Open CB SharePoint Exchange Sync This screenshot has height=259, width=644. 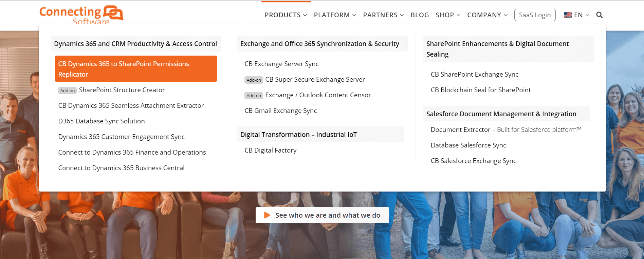pyautogui.click(x=475, y=74)
